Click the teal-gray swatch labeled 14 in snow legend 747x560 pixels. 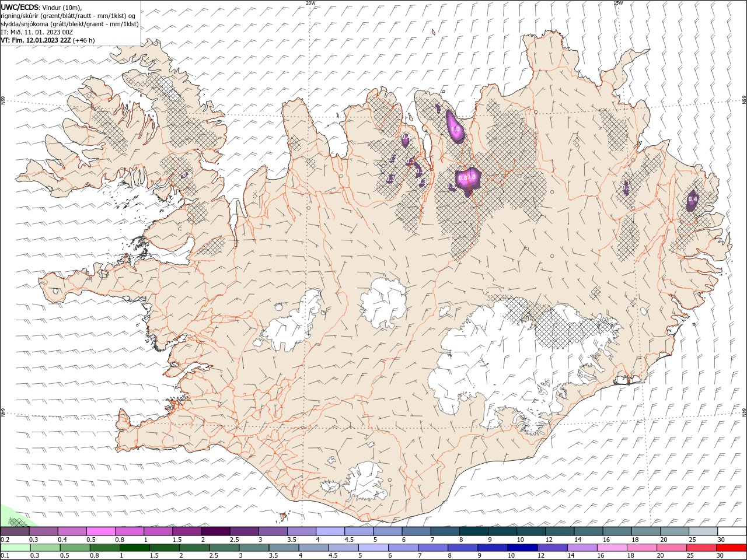588,531
